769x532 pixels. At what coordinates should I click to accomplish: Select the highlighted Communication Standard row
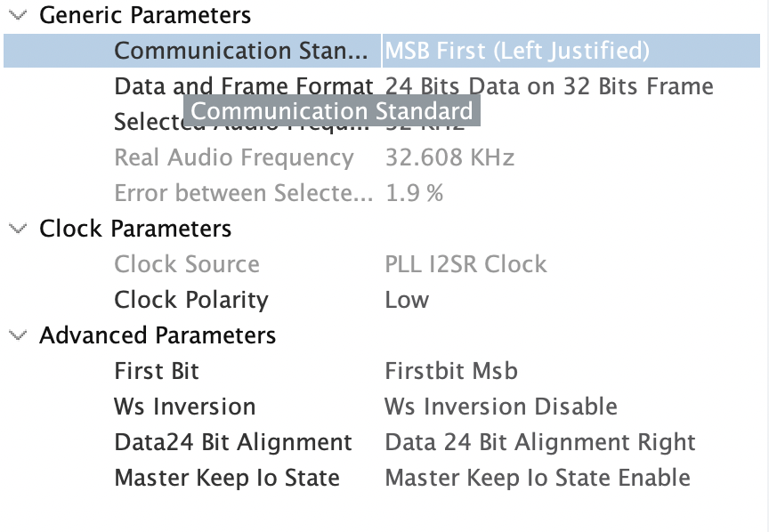[x=245, y=51]
